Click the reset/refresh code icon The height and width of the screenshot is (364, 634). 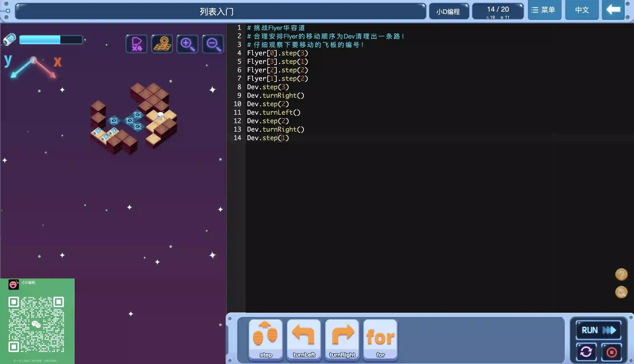[586, 352]
